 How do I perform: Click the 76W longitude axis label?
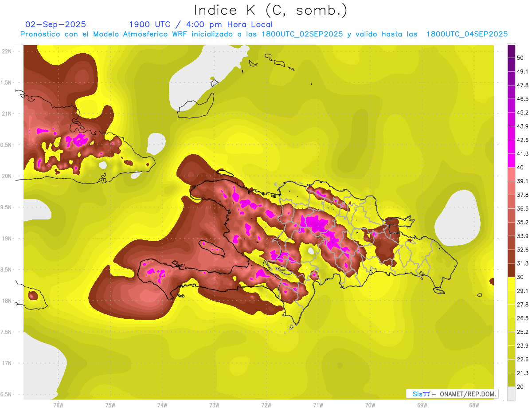[x=58, y=405]
